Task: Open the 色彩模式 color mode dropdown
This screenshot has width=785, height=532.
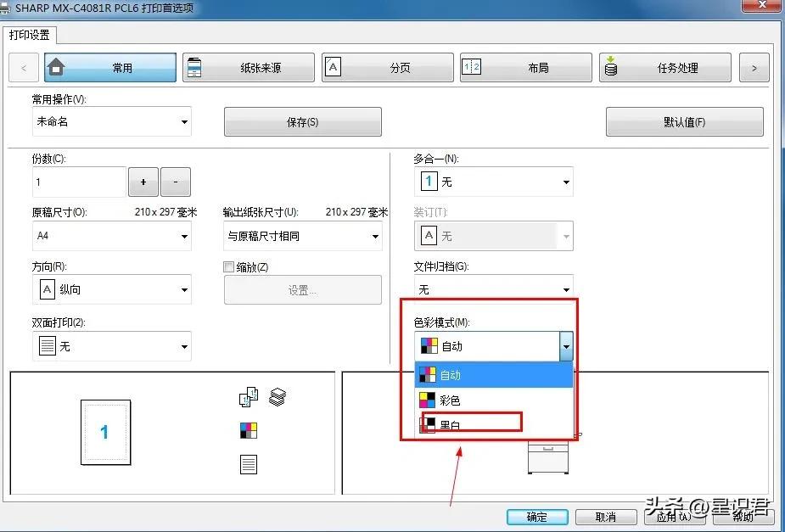Action: coord(566,346)
